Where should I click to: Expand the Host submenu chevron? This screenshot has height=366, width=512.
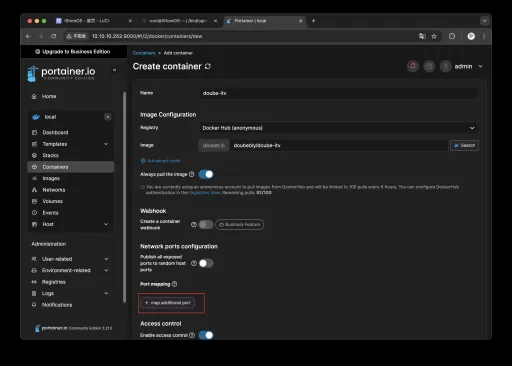click(106, 224)
